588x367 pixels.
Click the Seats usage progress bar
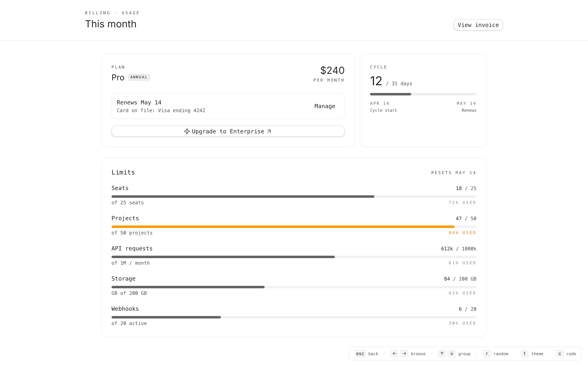[x=243, y=197]
